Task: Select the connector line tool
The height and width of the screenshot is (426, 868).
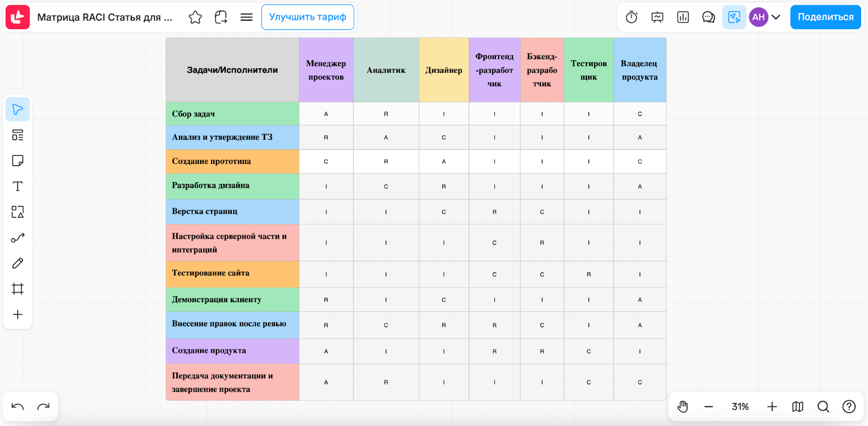Action: 17,238
